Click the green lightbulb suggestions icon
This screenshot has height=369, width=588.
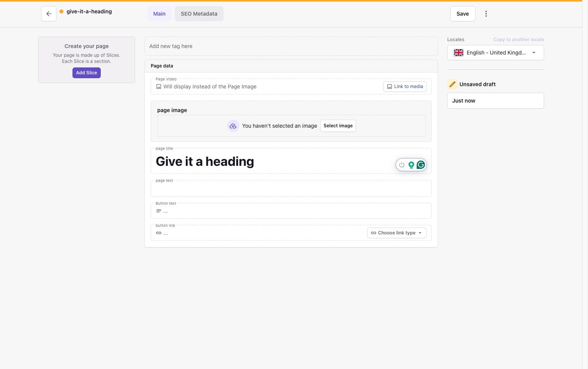[411, 165]
